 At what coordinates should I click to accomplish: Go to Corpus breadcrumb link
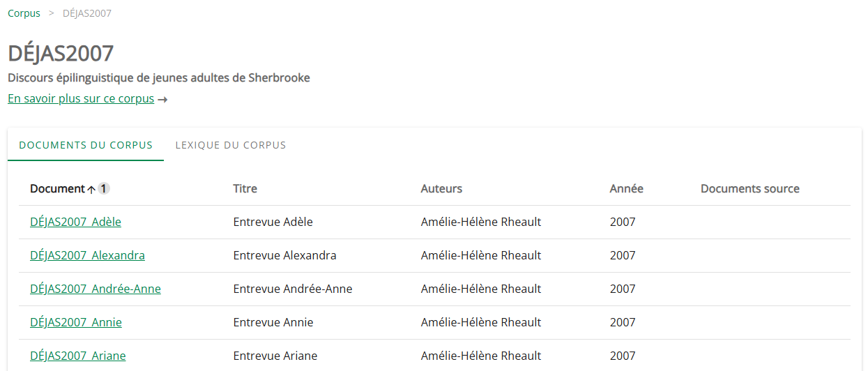pos(24,13)
